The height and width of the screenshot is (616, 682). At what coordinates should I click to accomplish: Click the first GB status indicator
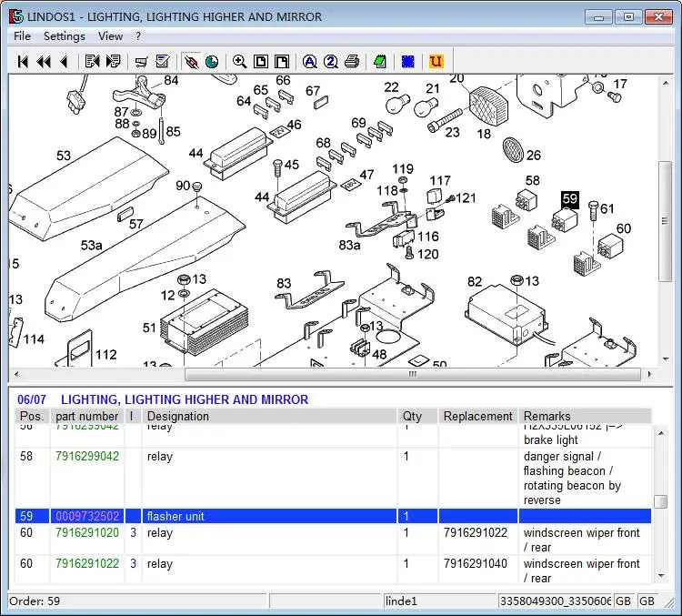pos(624,601)
